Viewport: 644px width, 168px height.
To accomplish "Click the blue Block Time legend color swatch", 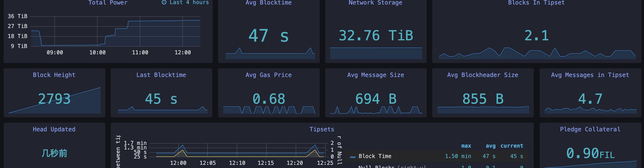I will pos(353,157).
